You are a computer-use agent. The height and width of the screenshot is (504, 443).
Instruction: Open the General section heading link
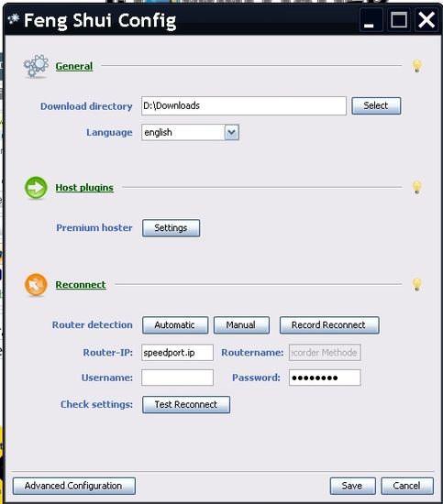(74, 66)
